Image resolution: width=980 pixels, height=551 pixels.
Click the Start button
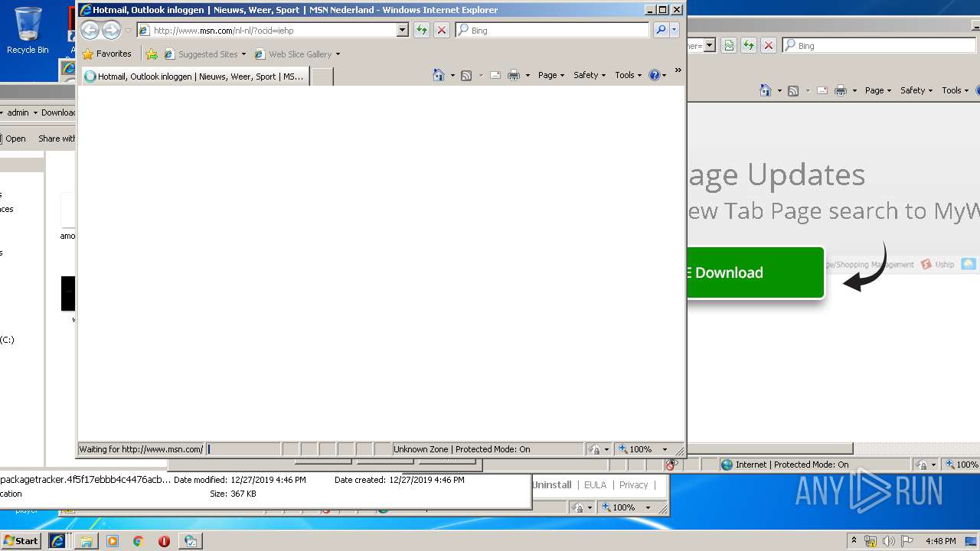(x=21, y=540)
